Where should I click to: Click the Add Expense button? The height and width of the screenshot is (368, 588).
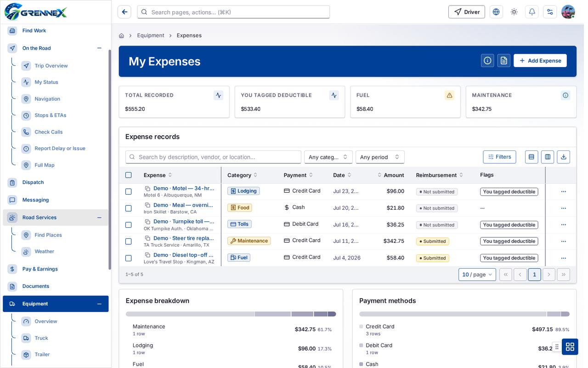pyautogui.click(x=540, y=61)
